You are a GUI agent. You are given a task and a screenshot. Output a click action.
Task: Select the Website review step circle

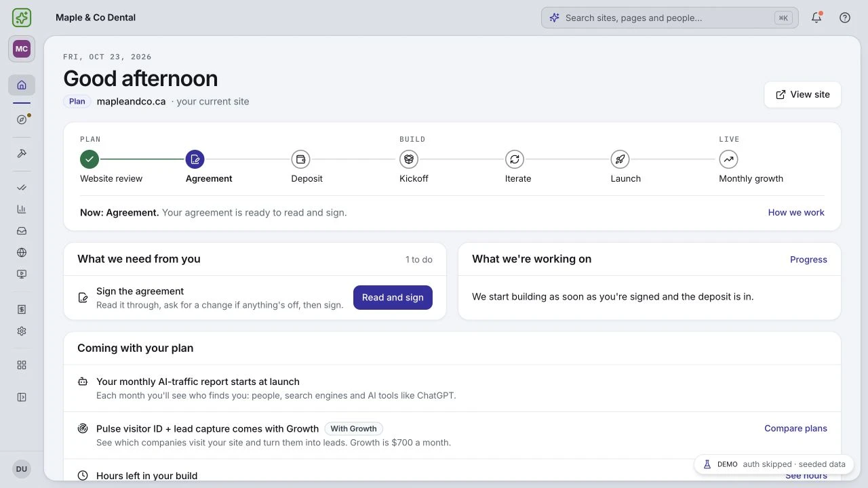pos(90,159)
